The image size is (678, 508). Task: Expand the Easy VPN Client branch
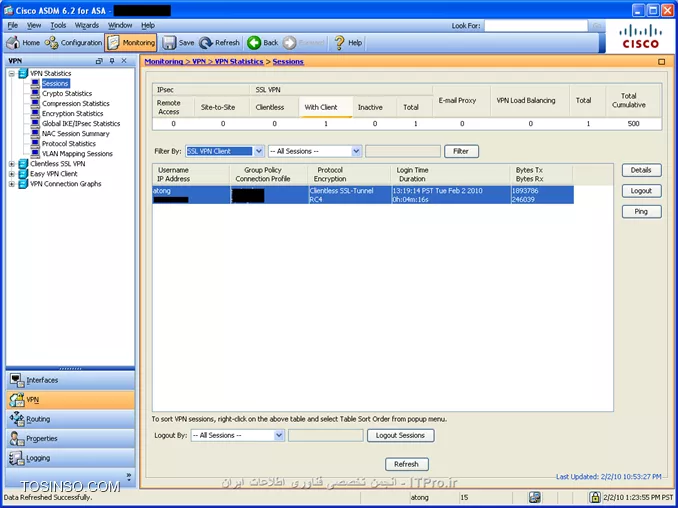pyautogui.click(x=12, y=174)
